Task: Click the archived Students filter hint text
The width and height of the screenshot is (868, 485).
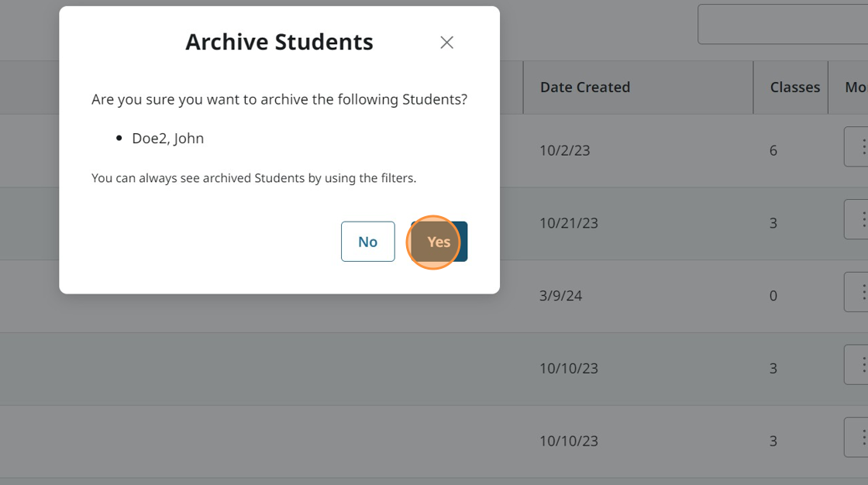Action: [253, 178]
